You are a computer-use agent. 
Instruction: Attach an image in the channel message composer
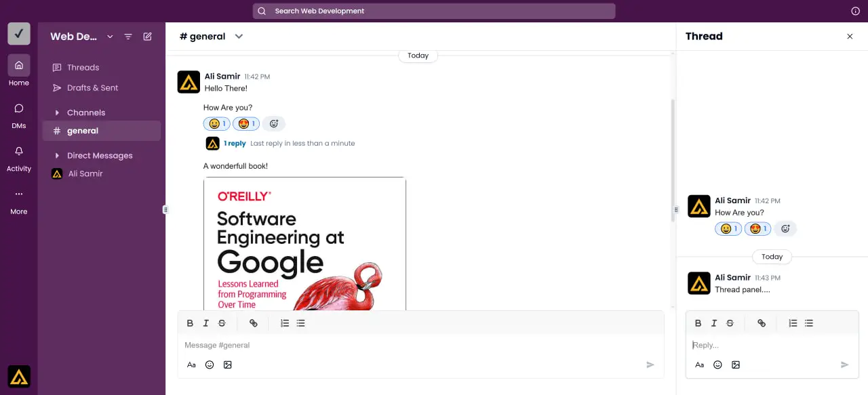[228, 365]
